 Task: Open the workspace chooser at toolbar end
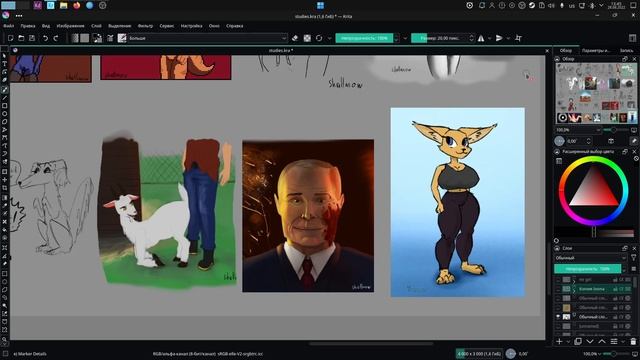tap(632, 38)
